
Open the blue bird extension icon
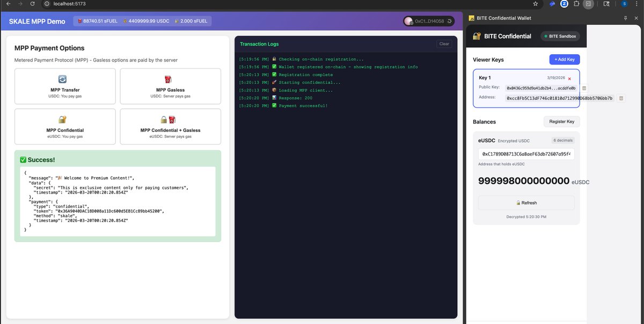tap(552, 4)
